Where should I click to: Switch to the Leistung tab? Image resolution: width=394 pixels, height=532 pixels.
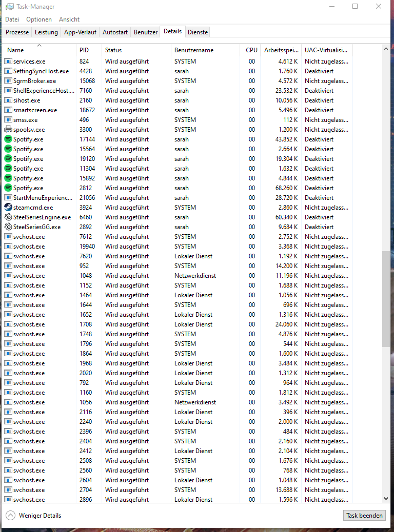click(46, 32)
